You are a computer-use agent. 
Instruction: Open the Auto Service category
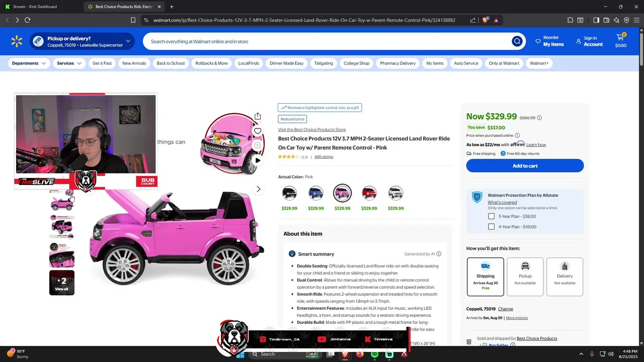466,63
